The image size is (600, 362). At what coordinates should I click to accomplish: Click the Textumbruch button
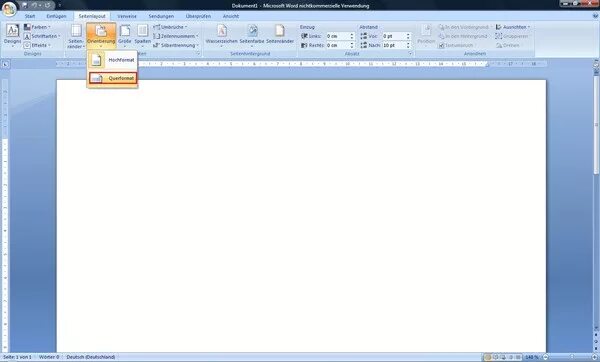pyautogui.click(x=456, y=45)
